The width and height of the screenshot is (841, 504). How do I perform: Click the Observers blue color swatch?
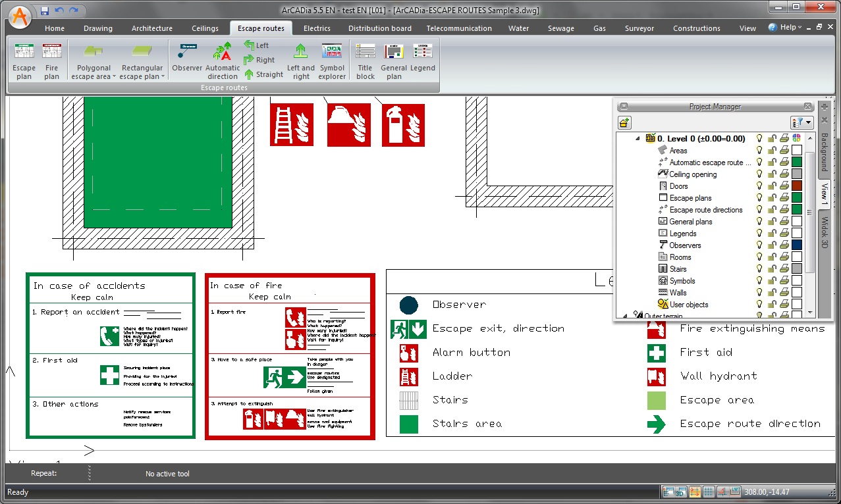point(796,245)
